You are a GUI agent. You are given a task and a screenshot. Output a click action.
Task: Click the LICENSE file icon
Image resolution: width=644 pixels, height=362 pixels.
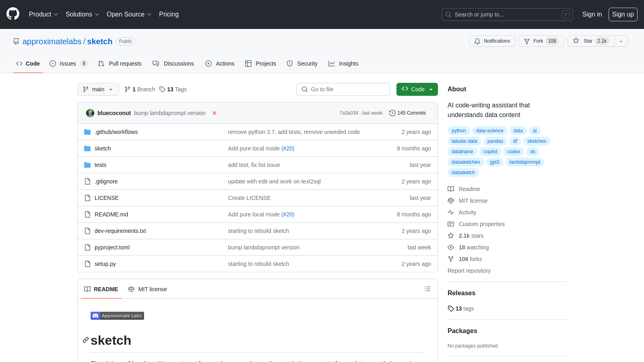pyautogui.click(x=87, y=198)
